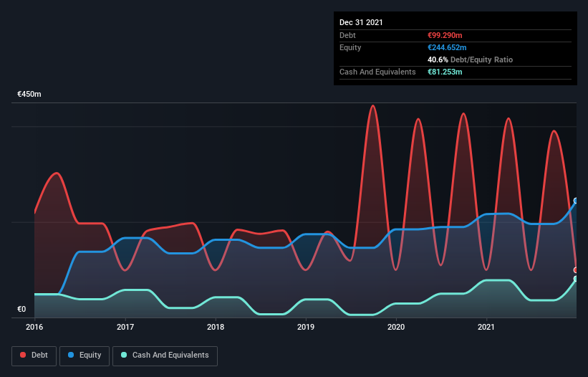Toggle the Equity series legend button
Image resolution: width=588 pixels, height=377 pixels.
tap(85, 355)
